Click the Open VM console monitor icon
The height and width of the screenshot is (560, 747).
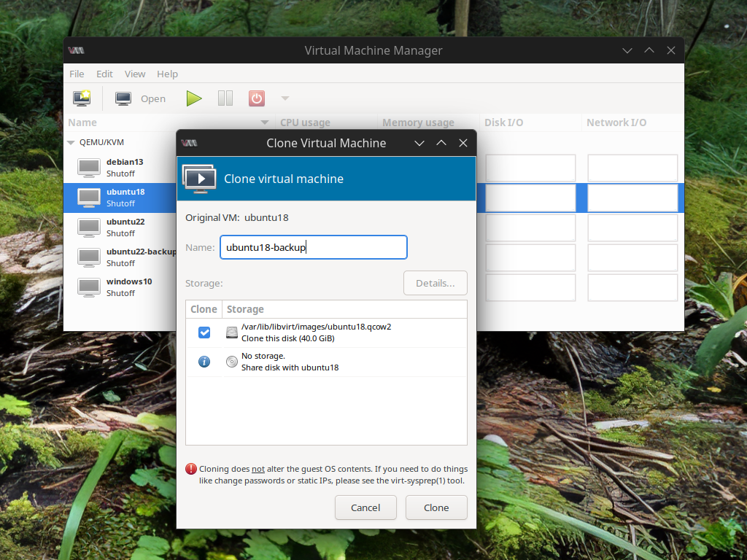(x=123, y=98)
